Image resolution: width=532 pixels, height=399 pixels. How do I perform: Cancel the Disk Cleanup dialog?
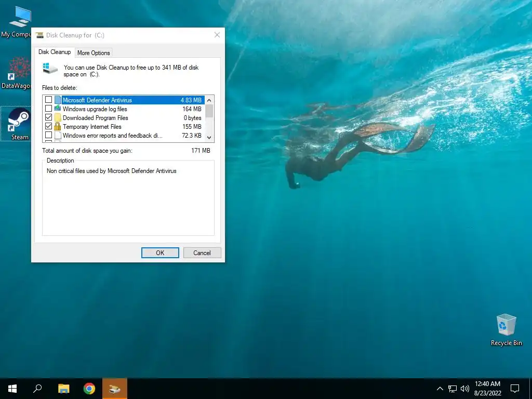[202, 253]
